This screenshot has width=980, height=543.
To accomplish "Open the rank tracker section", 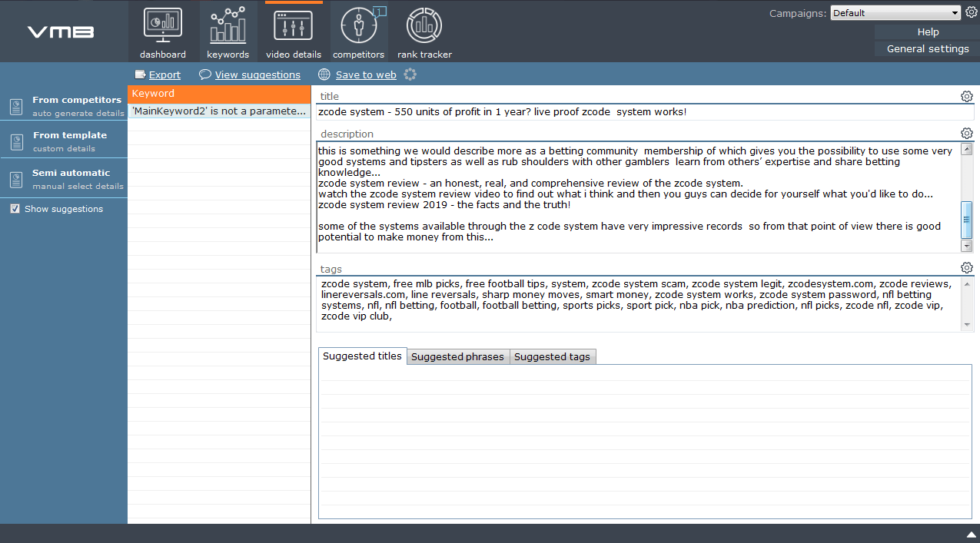I will tap(424, 32).
